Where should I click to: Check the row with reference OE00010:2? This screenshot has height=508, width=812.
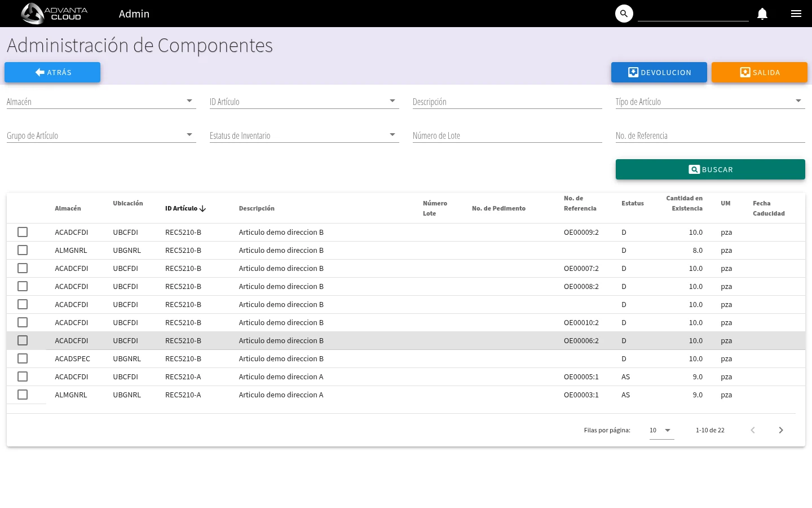click(23, 322)
